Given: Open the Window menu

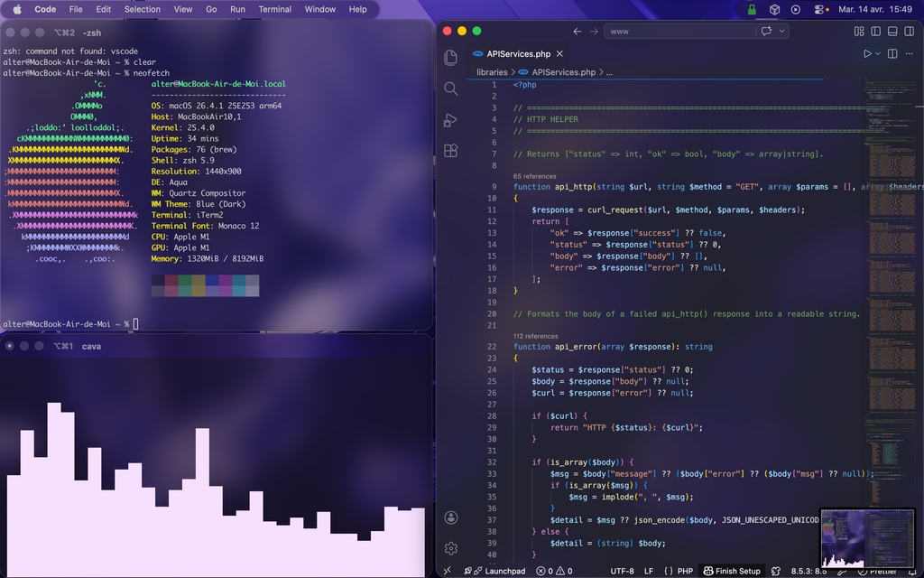Looking at the screenshot, I should coord(320,9).
